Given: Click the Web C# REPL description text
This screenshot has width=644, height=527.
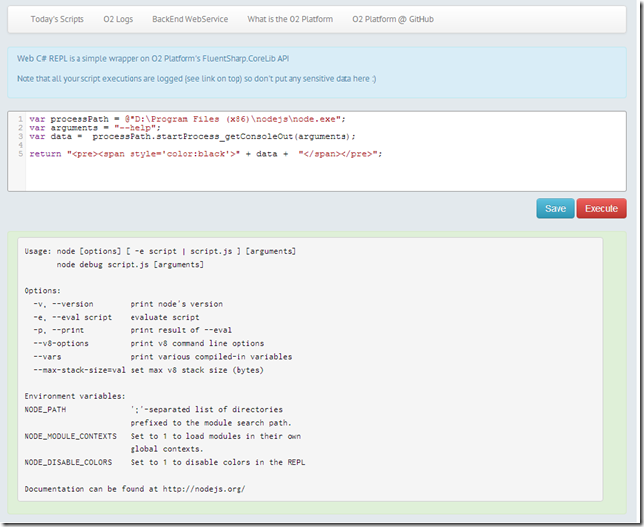Looking at the screenshot, I should (167, 59).
